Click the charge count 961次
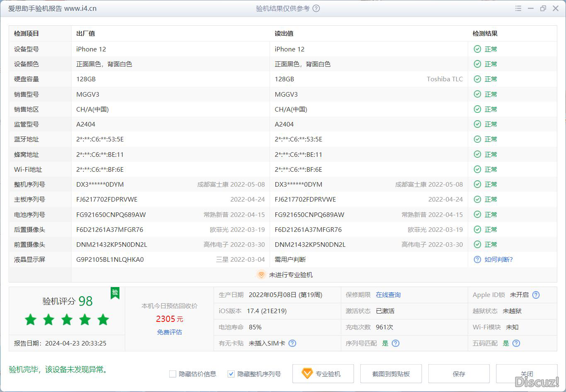 (x=384, y=327)
